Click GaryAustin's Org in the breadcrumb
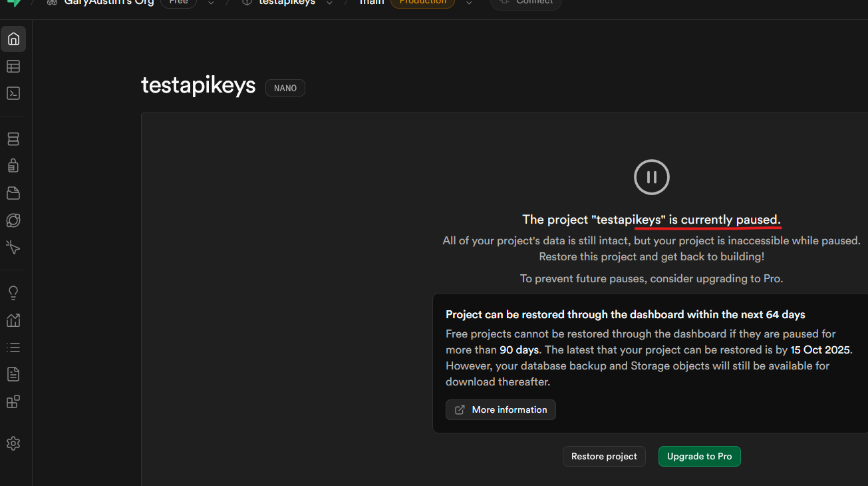Viewport: 868px width, 486px height. [x=108, y=3]
